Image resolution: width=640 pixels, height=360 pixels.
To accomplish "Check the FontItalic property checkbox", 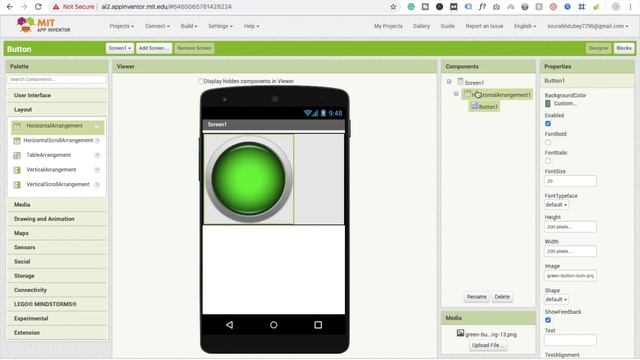I will pyautogui.click(x=548, y=161).
